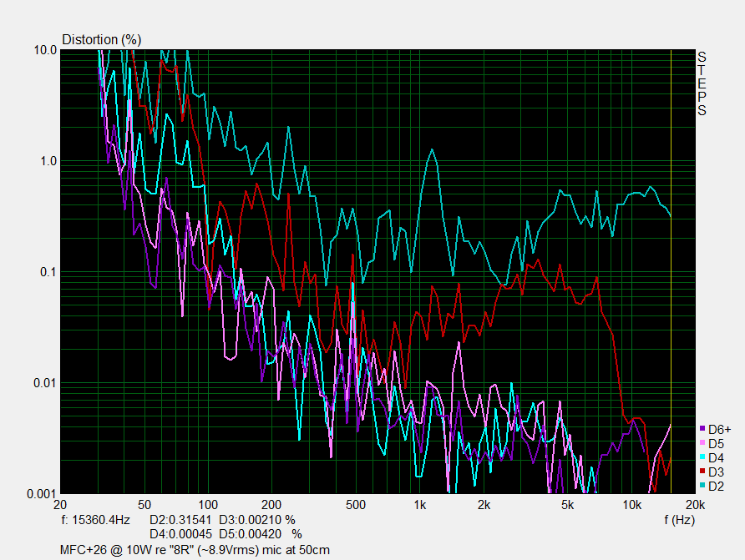The height and width of the screenshot is (560, 745).
Task: Click the 2k frequency tick label
Action: pyautogui.click(x=484, y=505)
